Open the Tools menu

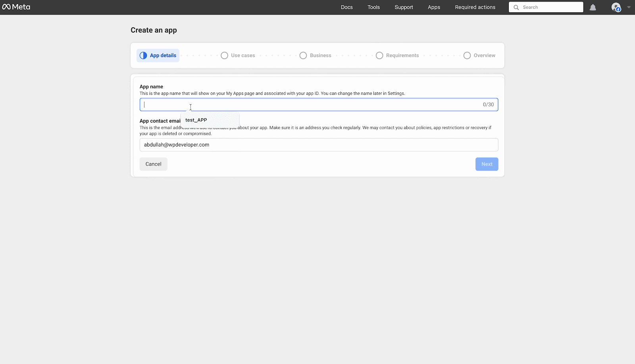pyautogui.click(x=373, y=7)
